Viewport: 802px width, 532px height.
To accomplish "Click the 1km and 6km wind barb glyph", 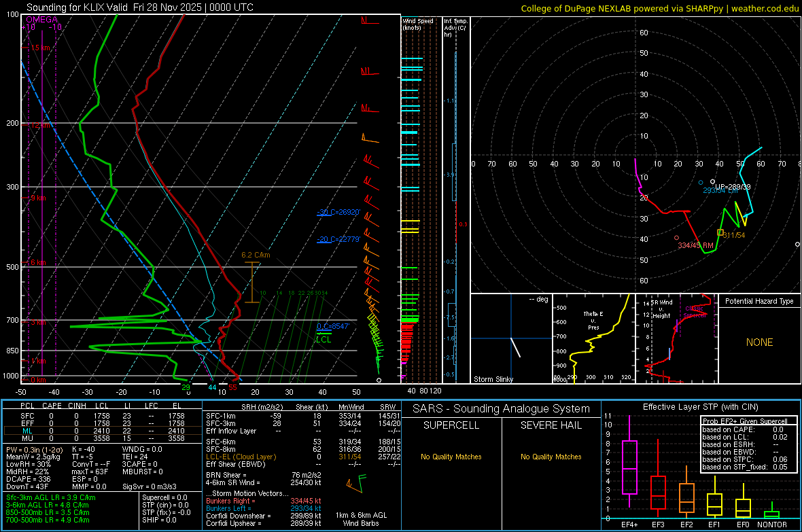I will tap(357, 482).
